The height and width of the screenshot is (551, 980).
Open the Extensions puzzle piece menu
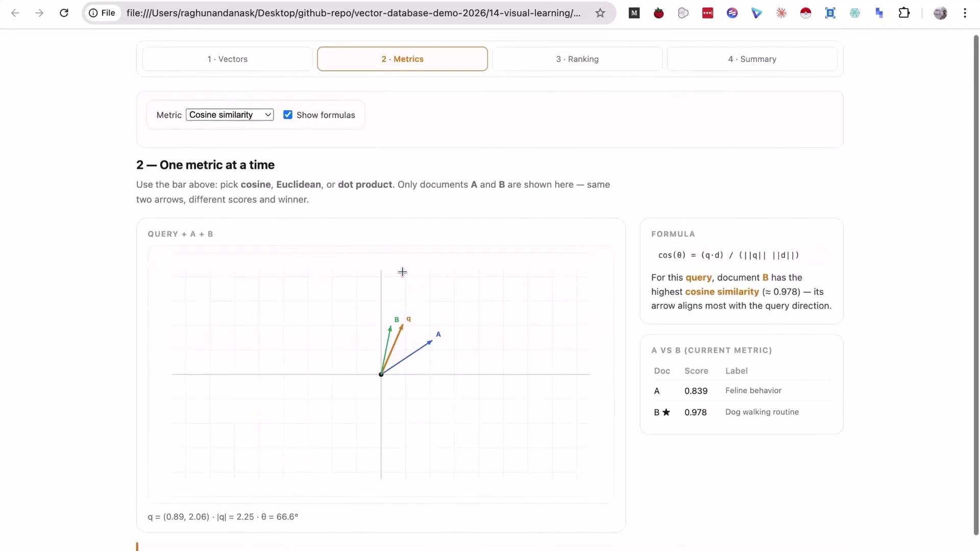point(904,13)
